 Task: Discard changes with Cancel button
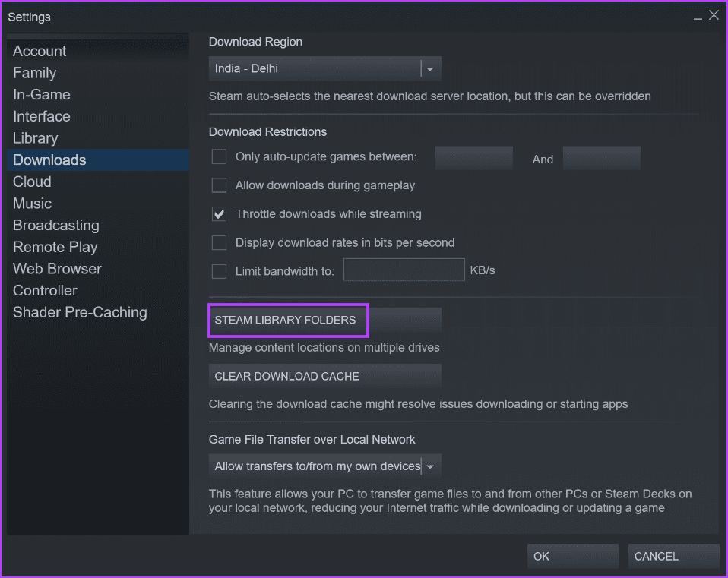674,556
